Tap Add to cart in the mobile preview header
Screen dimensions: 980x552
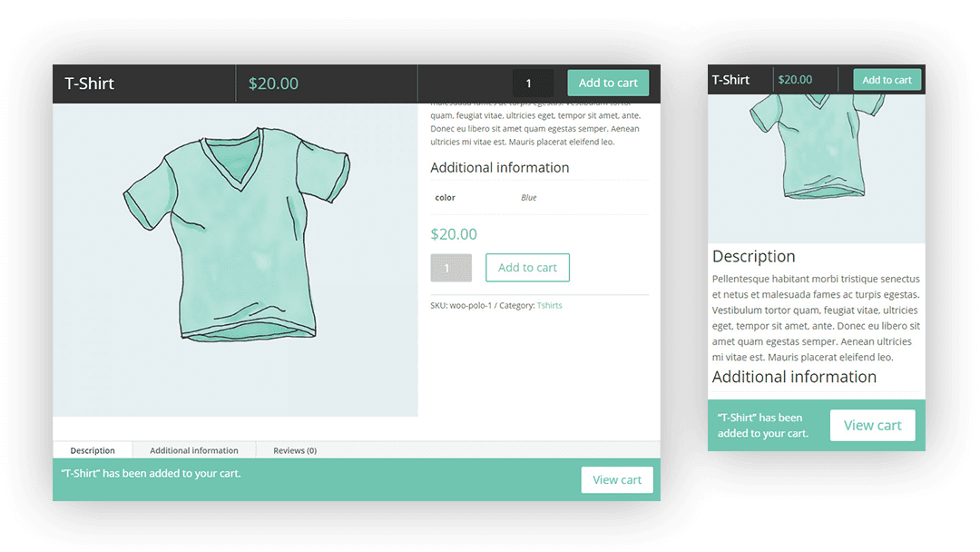pyautogui.click(x=887, y=80)
